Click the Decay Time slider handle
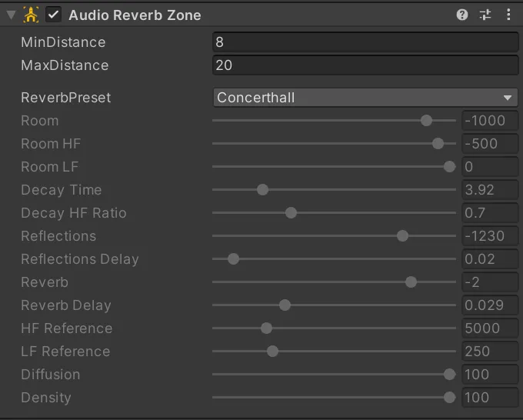Screen dimensions: 523x420 pyautogui.click(x=262, y=190)
